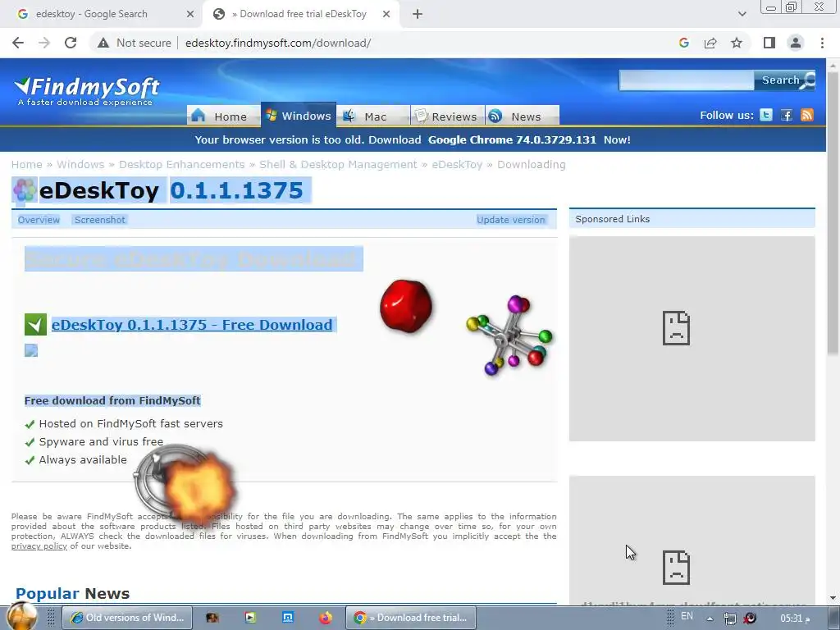Click the scrollbar down arrow

click(x=833, y=598)
